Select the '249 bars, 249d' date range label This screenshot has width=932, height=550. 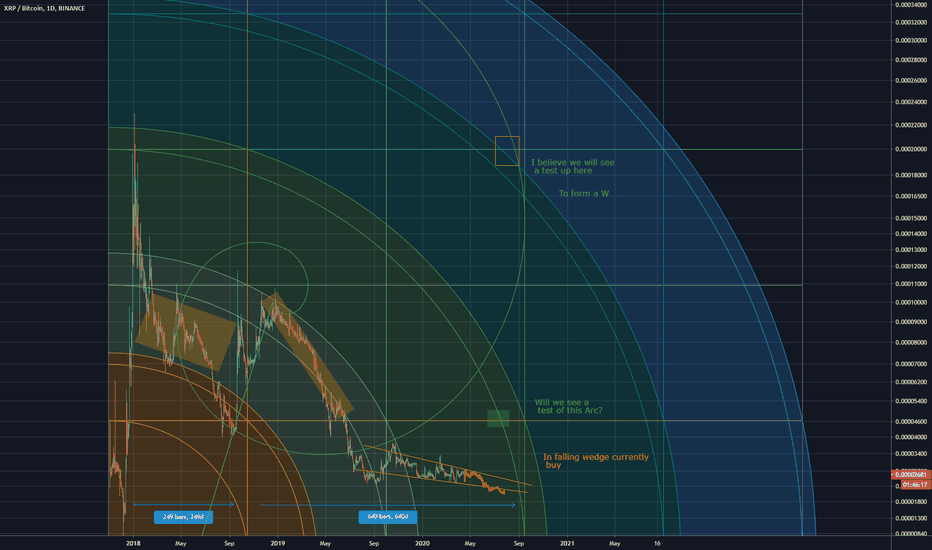(x=183, y=517)
